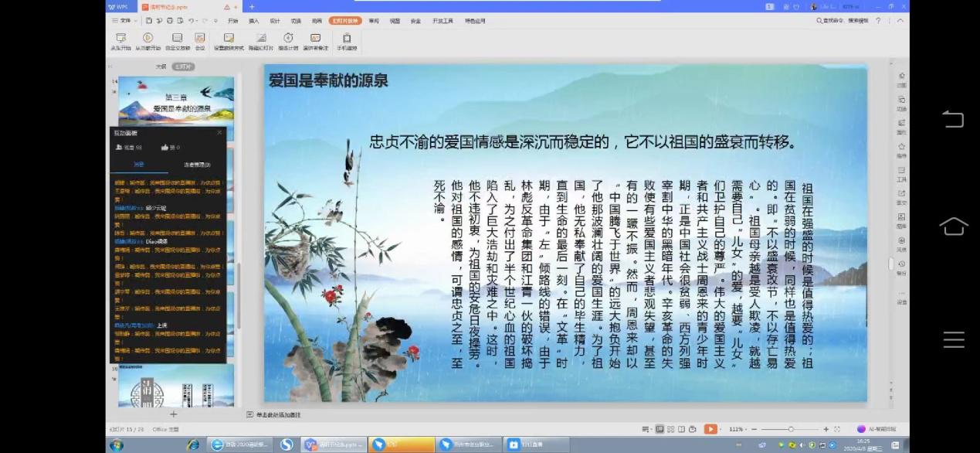The width and height of the screenshot is (980, 453).
Task: Click the Undo arrow icon
Action: 192,21
